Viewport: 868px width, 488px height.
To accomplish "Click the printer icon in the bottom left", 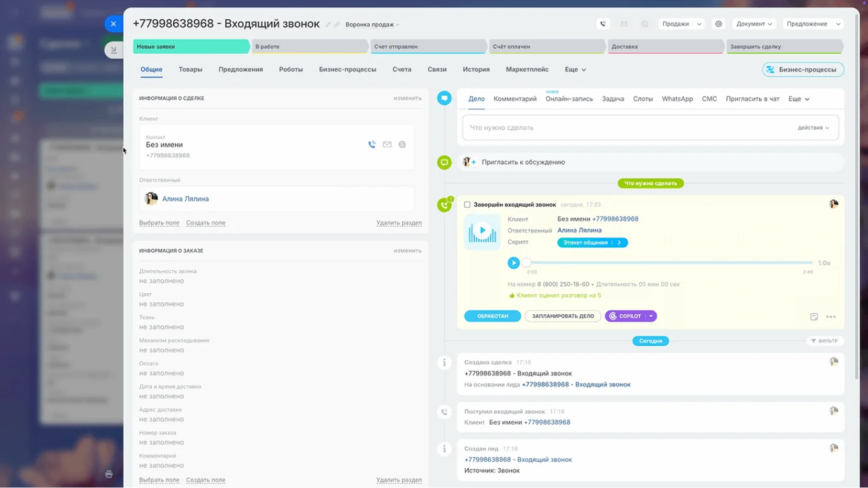I will point(108,474).
